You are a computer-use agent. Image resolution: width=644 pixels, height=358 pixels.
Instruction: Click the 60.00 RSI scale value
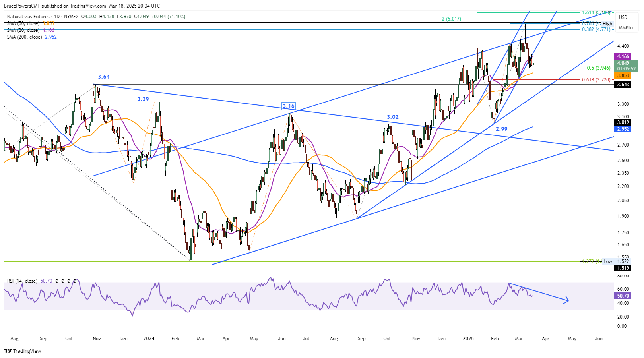pyautogui.click(x=623, y=289)
